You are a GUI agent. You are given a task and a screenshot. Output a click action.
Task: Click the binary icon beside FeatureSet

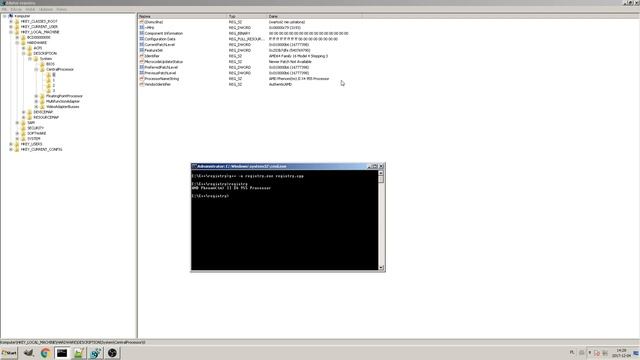142,50
